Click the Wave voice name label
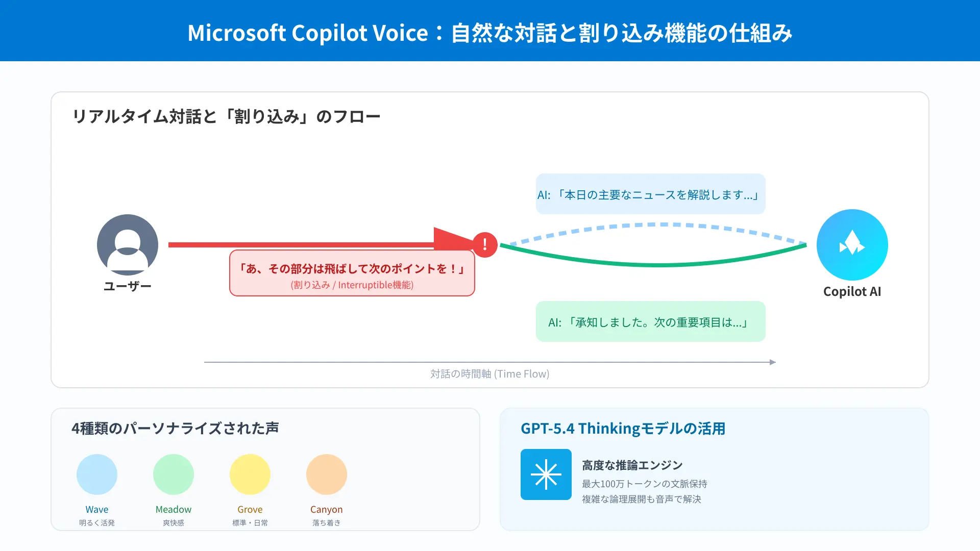Image resolution: width=980 pixels, height=551 pixels. coord(97,509)
